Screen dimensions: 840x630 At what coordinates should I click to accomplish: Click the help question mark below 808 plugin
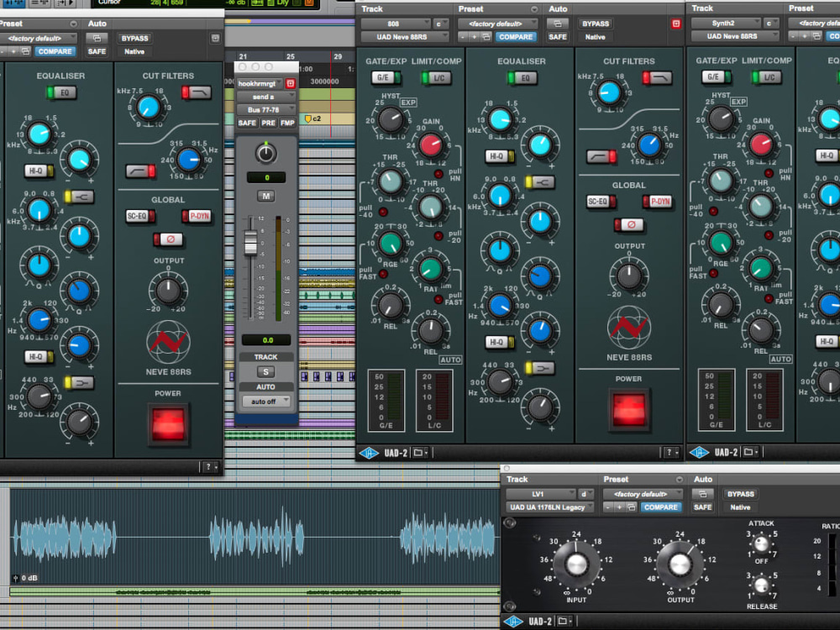pos(669,453)
